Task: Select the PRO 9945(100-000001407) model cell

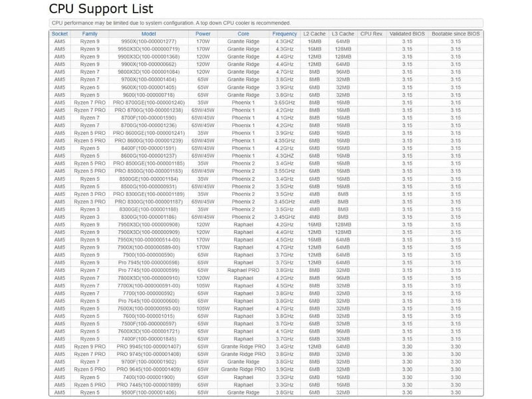Action: point(148,346)
